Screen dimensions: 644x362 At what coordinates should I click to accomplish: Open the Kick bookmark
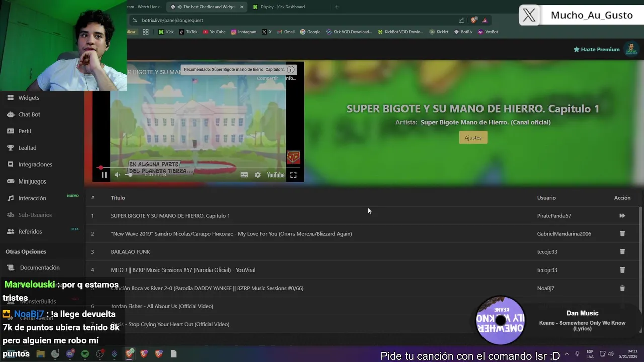tap(166, 32)
